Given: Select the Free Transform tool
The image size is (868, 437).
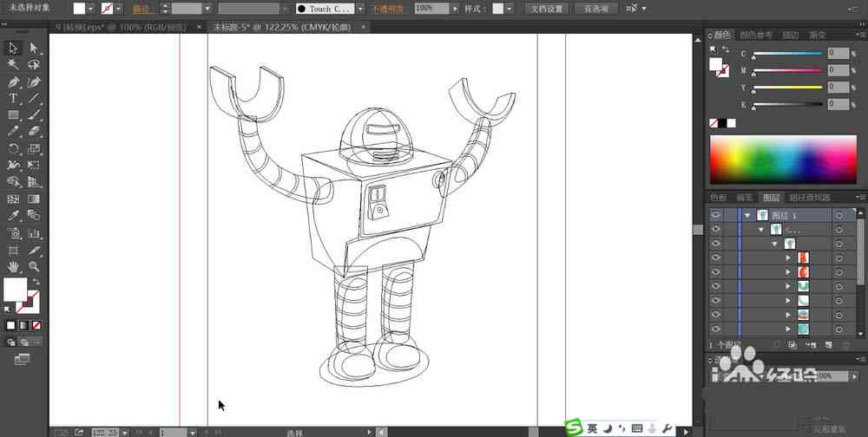Looking at the screenshot, I should point(34,165).
